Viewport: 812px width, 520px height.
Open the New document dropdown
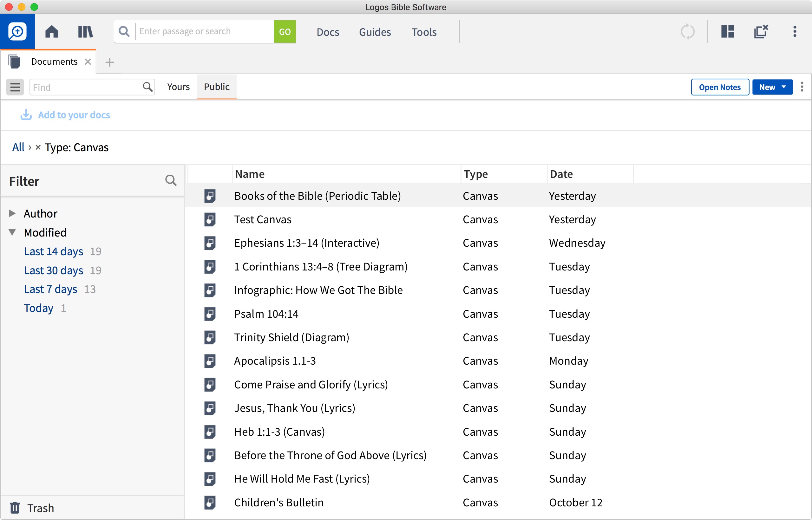(x=772, y=87)
